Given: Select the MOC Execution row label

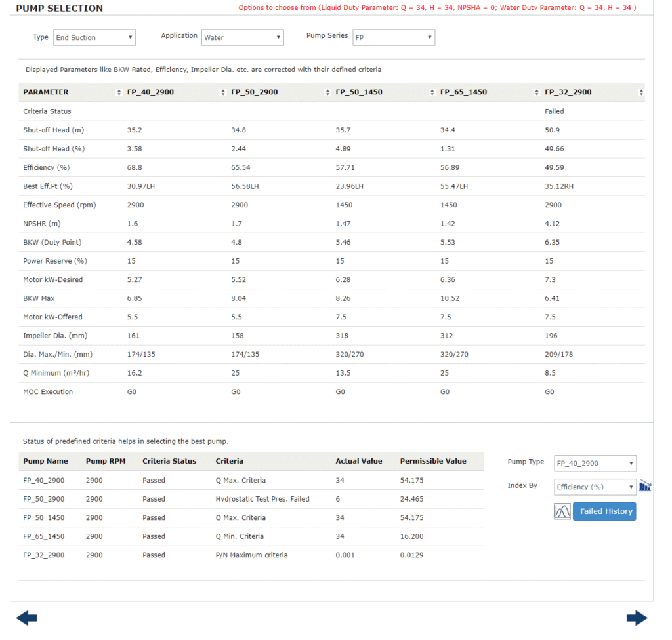Looking at the screenshot, I should pos(48,392).
